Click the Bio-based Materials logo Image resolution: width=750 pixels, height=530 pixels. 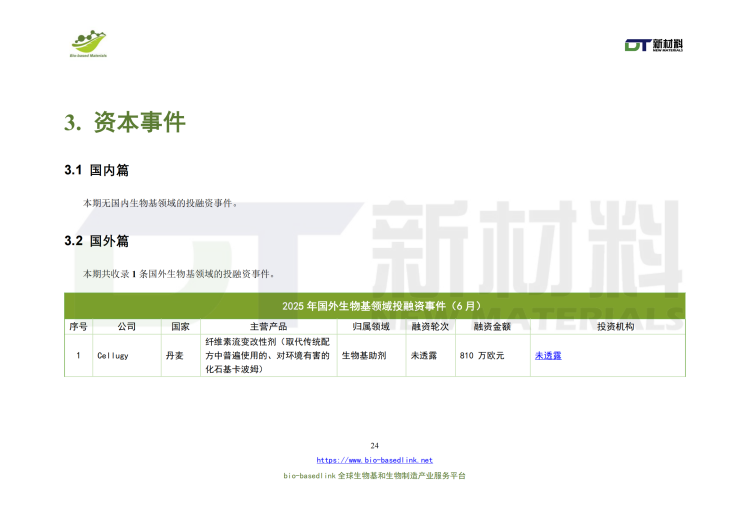point(88,43)
